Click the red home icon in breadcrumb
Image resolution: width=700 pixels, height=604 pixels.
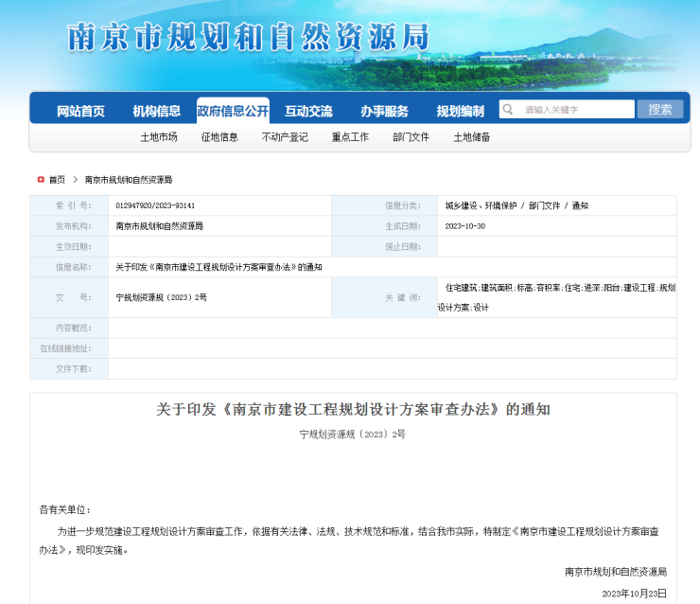point(41,179)
